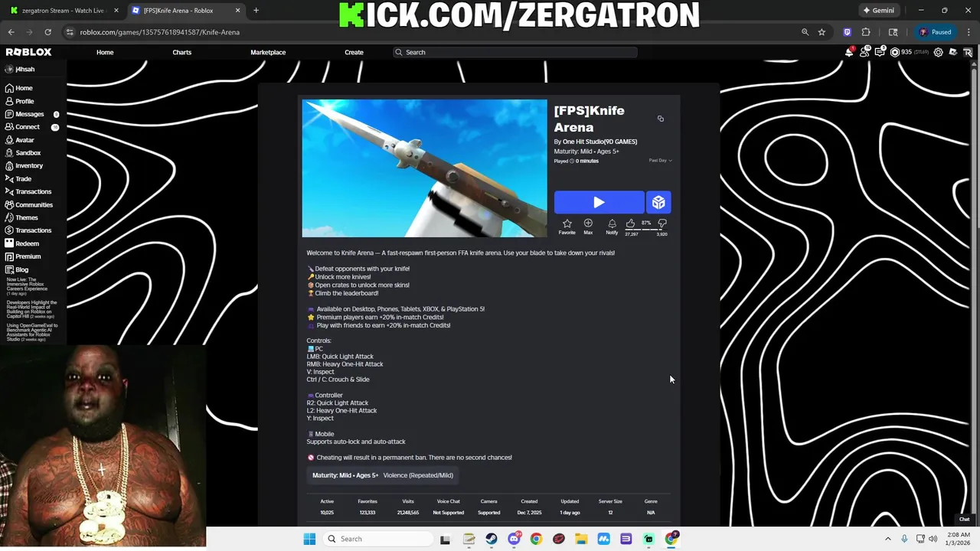Open the Immersive Roblox Careers blog post
Screen dimensions: 980x551
tap(27, 285)
